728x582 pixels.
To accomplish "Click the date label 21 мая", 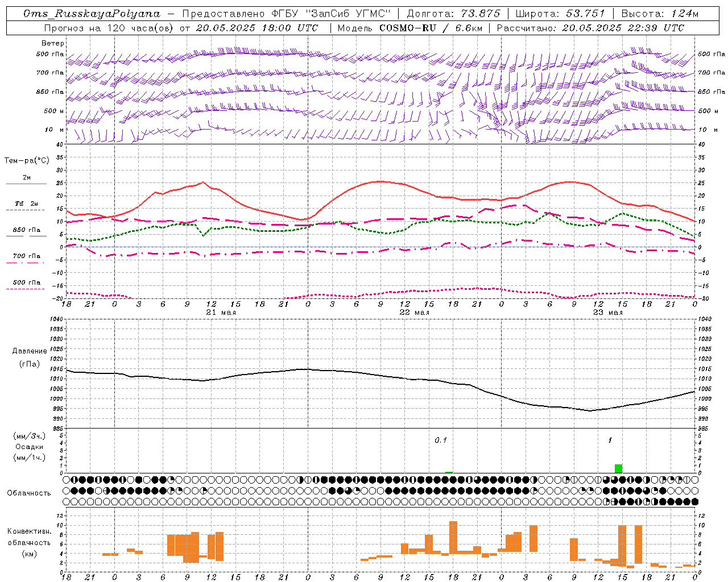I will tap(221, 313).
